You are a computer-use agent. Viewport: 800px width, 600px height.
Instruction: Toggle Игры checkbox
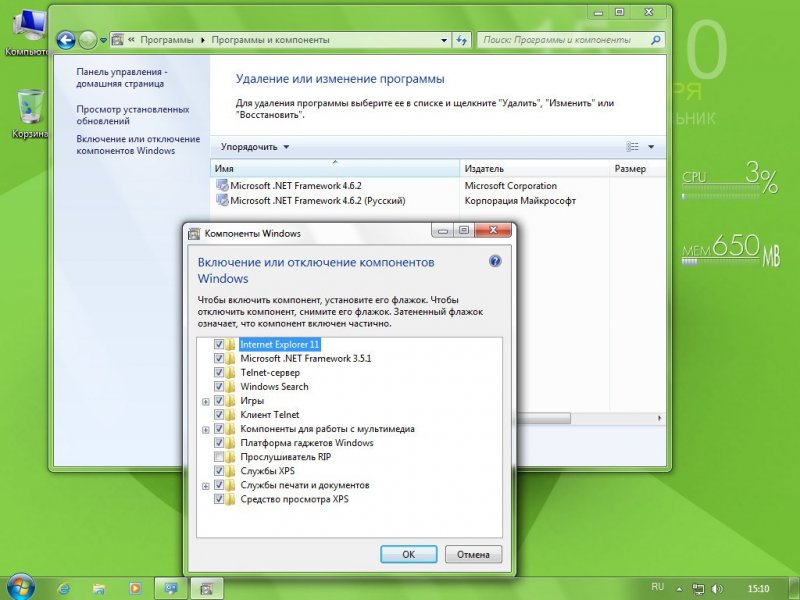219,401
